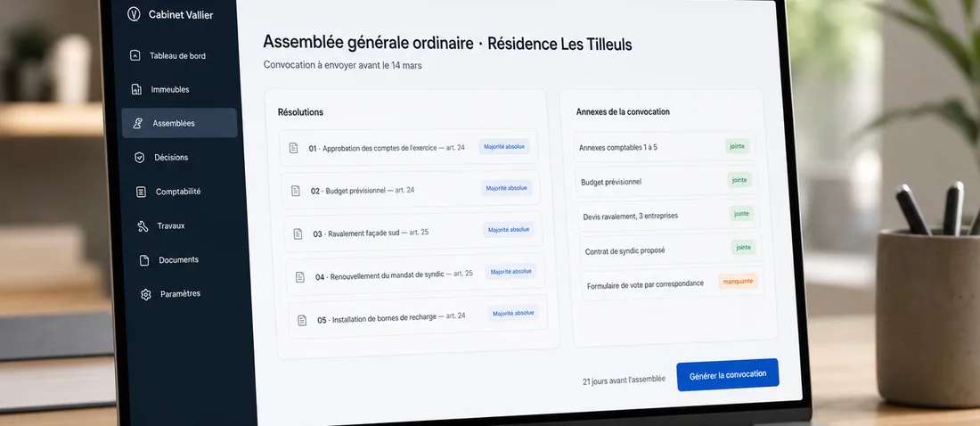Click Majorité absolue badge on Renouvellement du mandat

click(511, 272)
